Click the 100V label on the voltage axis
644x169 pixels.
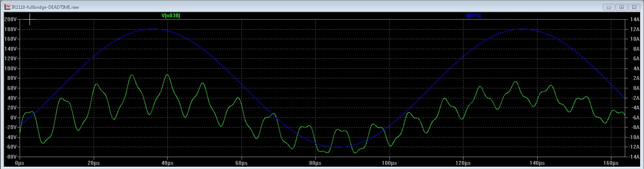click(x=10, y=68)
